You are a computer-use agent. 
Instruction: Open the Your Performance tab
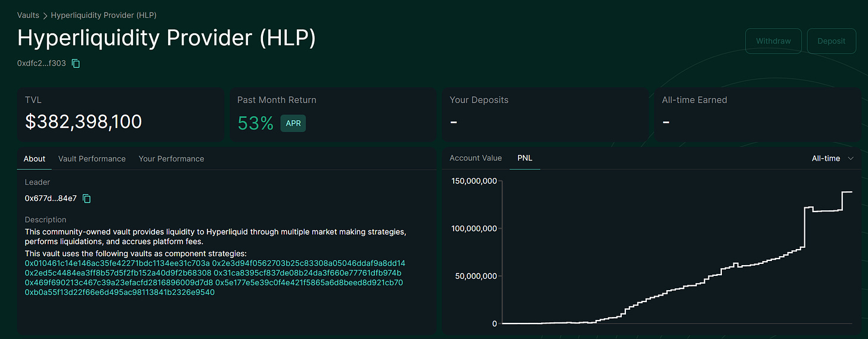[171, 158]
